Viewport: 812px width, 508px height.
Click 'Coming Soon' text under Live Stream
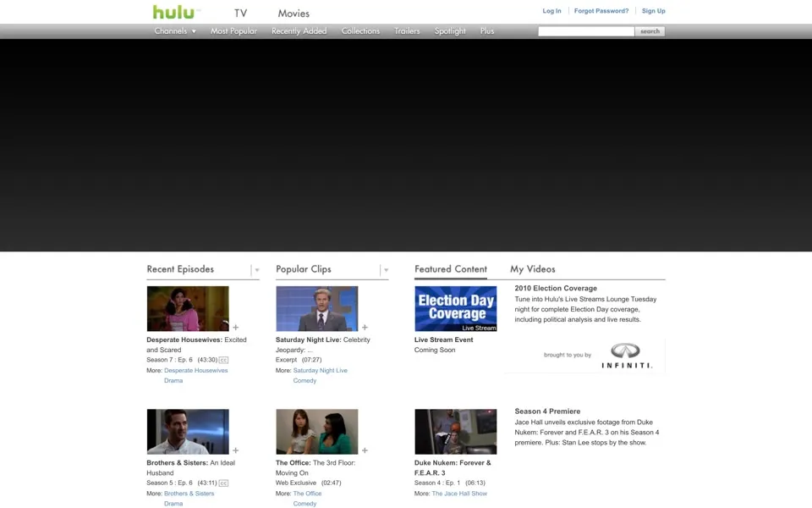pyautogui.click(x=435, y=350)
